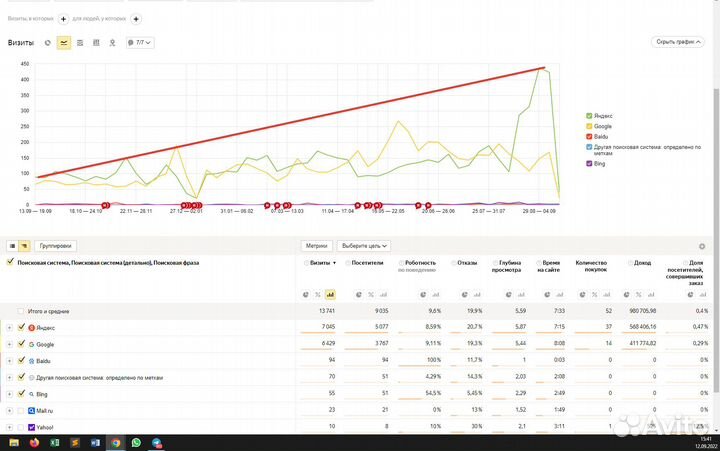The image size is (720, 451).
Task: Expand the Bing row
Action: click(x=9, y=394)
